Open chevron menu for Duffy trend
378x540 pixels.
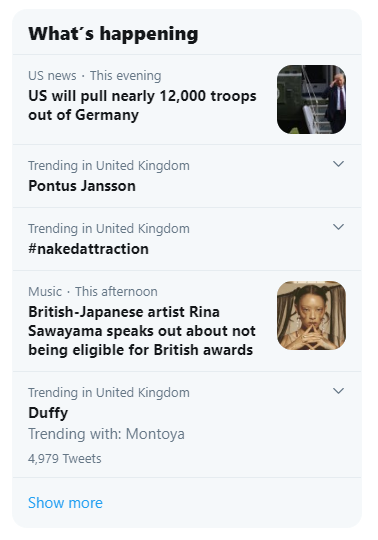coord(338,391)
